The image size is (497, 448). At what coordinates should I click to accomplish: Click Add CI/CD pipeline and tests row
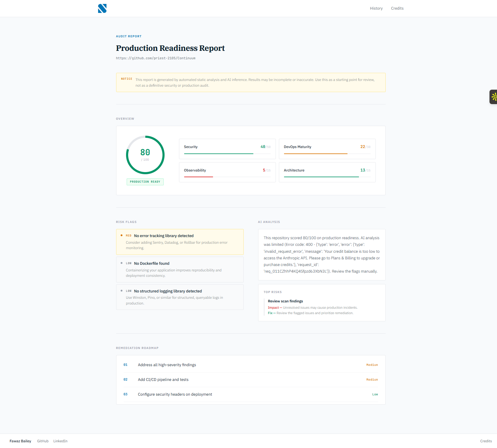point(251,380)
